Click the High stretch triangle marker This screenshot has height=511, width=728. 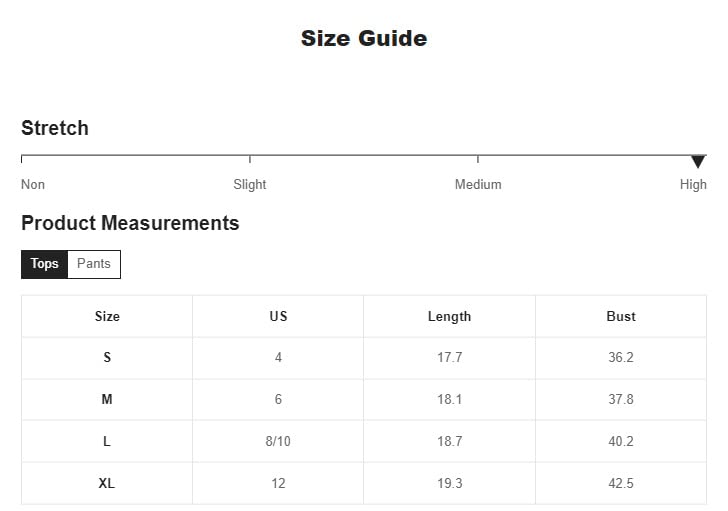coord(698,162)
